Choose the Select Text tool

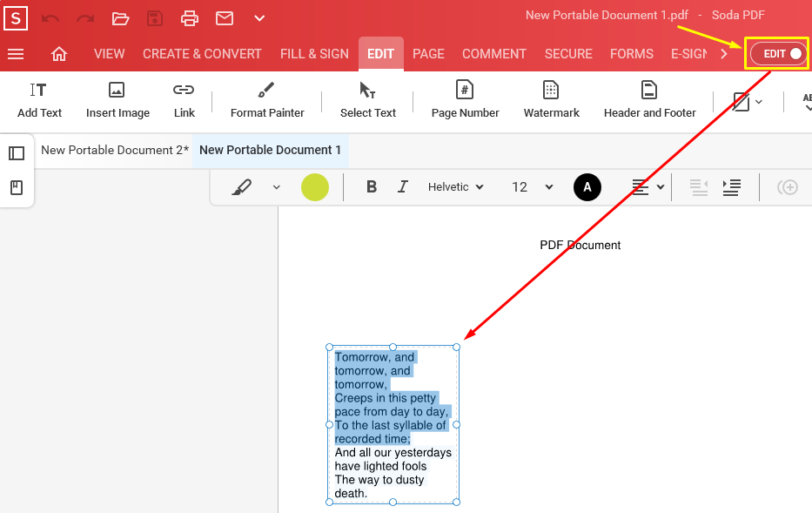pyautogui.click(x=367, y=100)
